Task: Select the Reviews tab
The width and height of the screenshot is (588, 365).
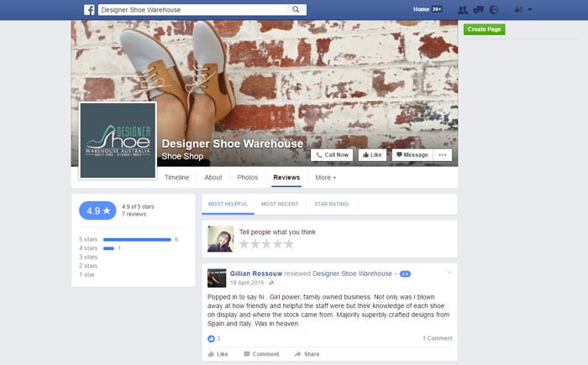Action: 286,177
